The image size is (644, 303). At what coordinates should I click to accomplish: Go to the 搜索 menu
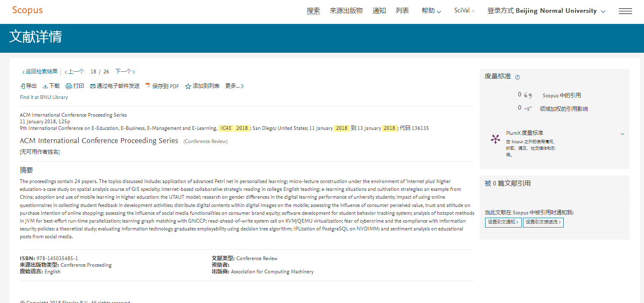click(313, 11)
